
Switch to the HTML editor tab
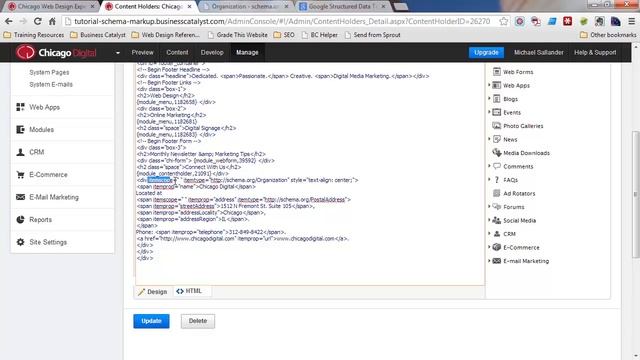pyautogui.click(x=189, y=291)
